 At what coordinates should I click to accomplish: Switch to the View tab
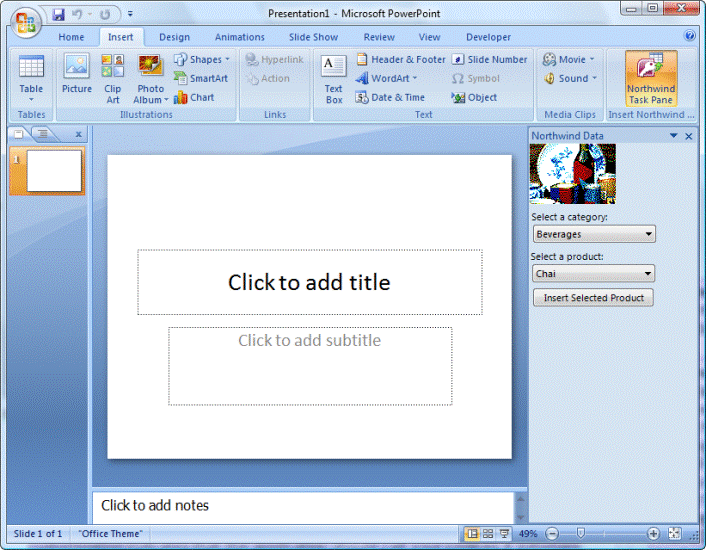[x=429, y=37]
